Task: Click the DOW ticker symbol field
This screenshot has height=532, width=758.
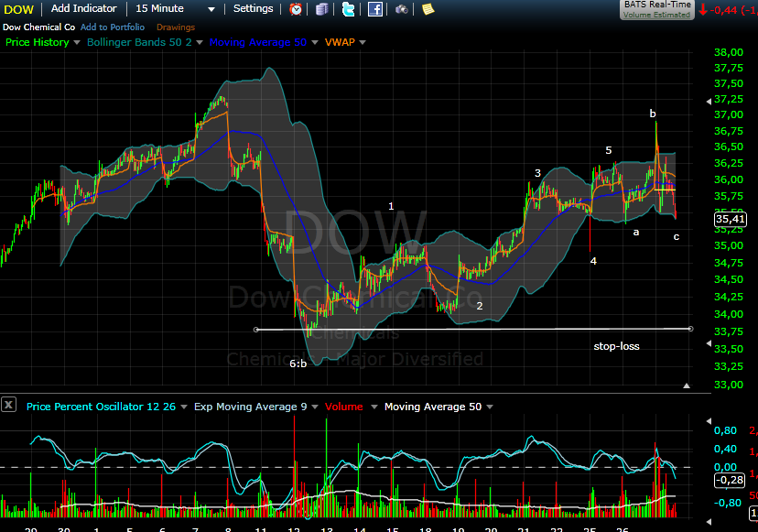Action: pos(18,8)
